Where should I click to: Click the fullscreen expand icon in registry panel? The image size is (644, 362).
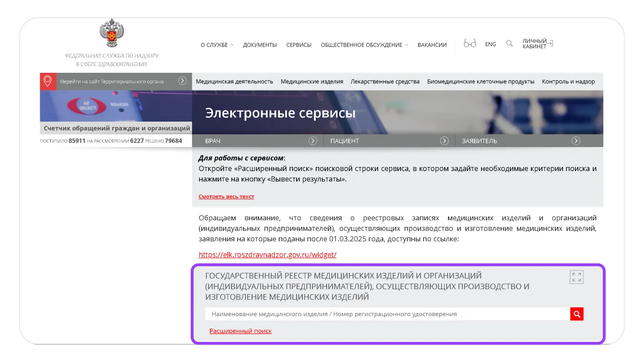pyautogui.click(x=576, y=277)
